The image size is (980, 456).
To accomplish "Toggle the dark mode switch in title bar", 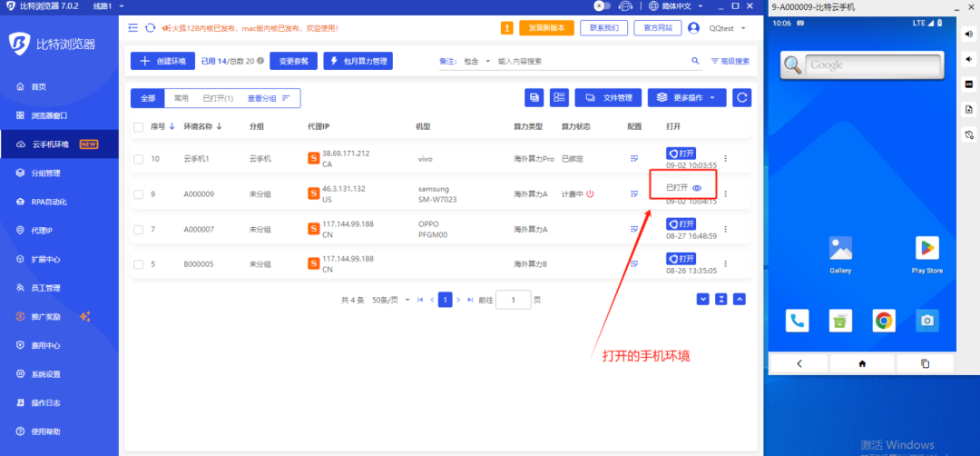I will 603,6.
